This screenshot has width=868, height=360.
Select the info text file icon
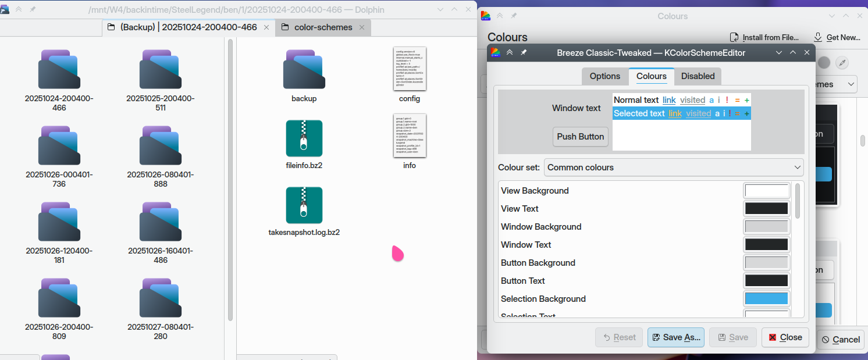click(x=410, y=136)
